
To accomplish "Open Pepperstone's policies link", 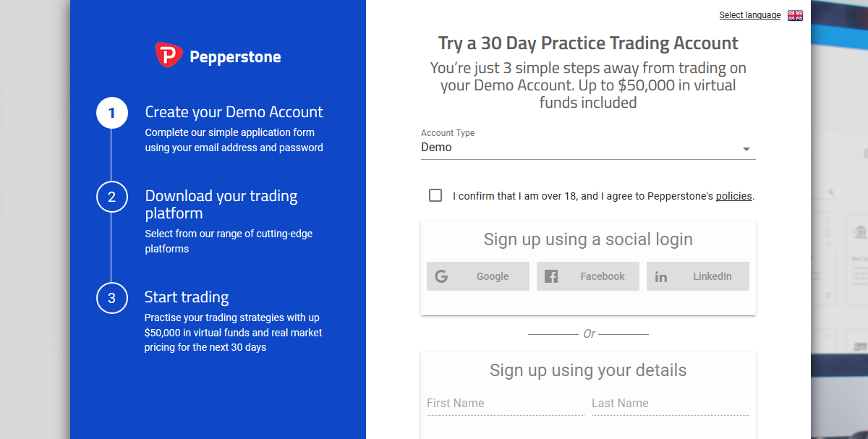I will (734, 196).
